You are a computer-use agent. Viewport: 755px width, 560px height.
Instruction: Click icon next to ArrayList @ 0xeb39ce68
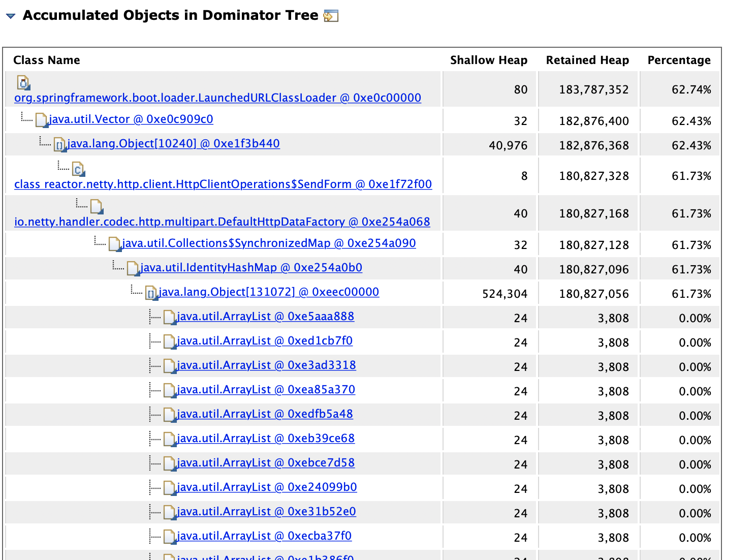tap(170, 439)
